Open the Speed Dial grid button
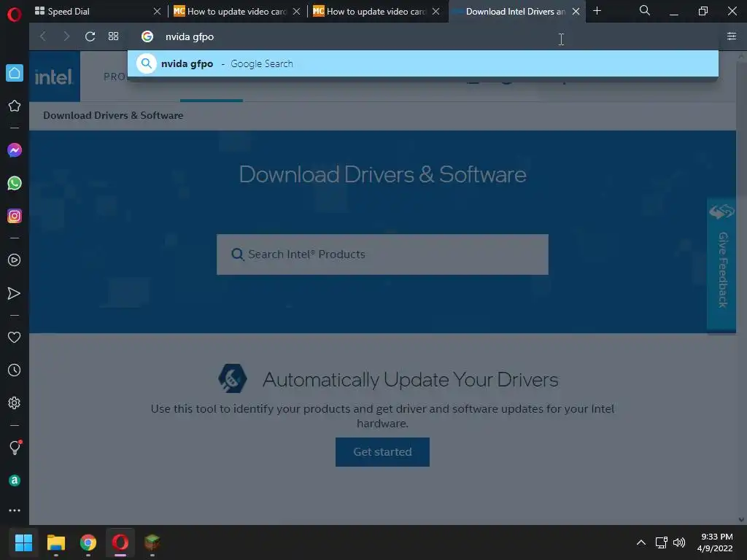The height and width of the screenshot is (560, 747). click(x=113, y=36)
